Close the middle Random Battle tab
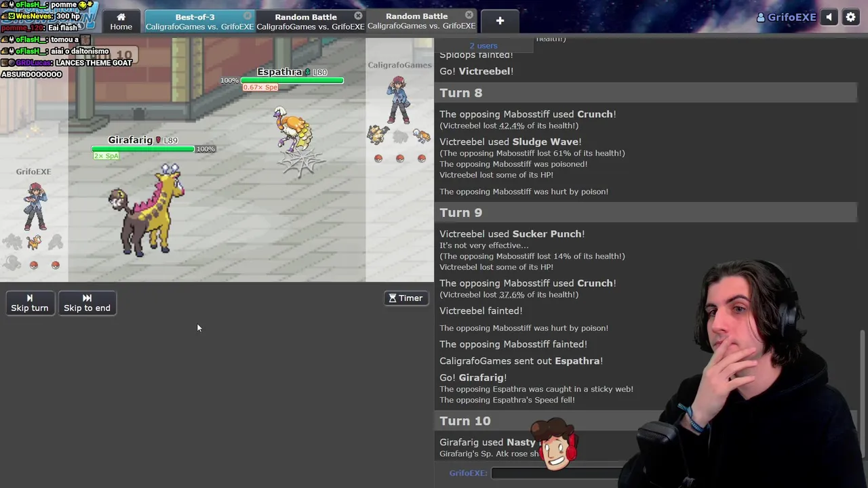Screen dimensions: 868x488 [358, 16]
